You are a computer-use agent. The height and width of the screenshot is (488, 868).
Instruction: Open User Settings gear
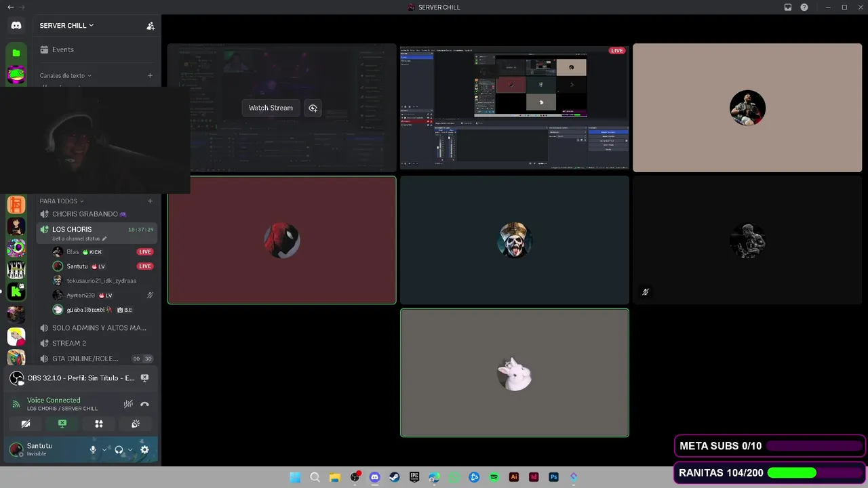pos(144,449)
